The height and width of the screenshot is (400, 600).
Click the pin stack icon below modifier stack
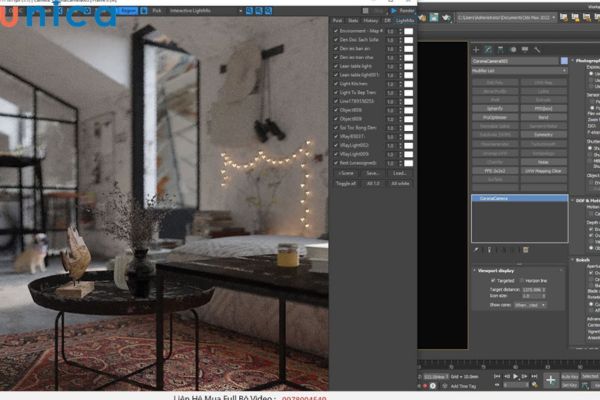(x=476, y=249)
